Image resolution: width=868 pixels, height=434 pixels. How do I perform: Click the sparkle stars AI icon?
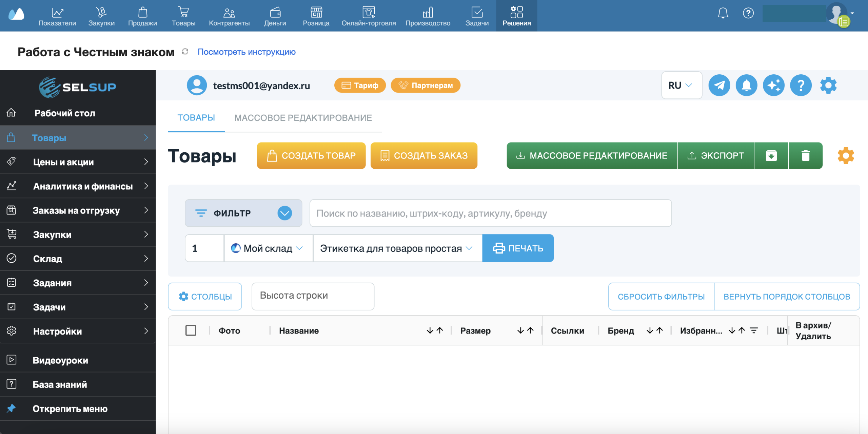[773, 86]
